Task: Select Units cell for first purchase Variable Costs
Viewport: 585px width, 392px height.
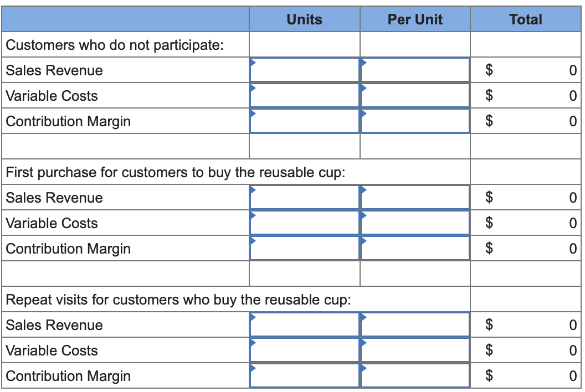Action: point(305,223)
